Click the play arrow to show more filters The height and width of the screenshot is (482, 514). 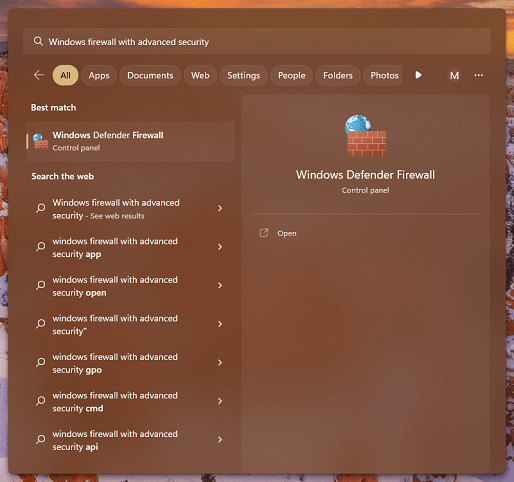[x=418, y=75]
